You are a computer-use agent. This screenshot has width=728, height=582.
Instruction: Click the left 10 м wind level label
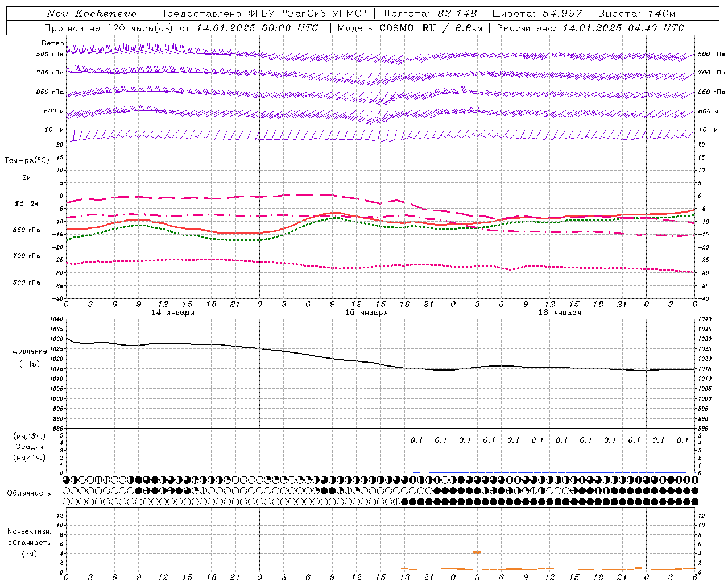(54, 130)
